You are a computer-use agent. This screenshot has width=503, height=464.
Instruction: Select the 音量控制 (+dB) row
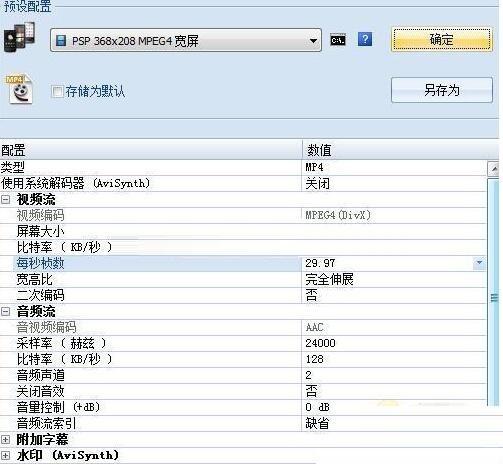(243, 407)
